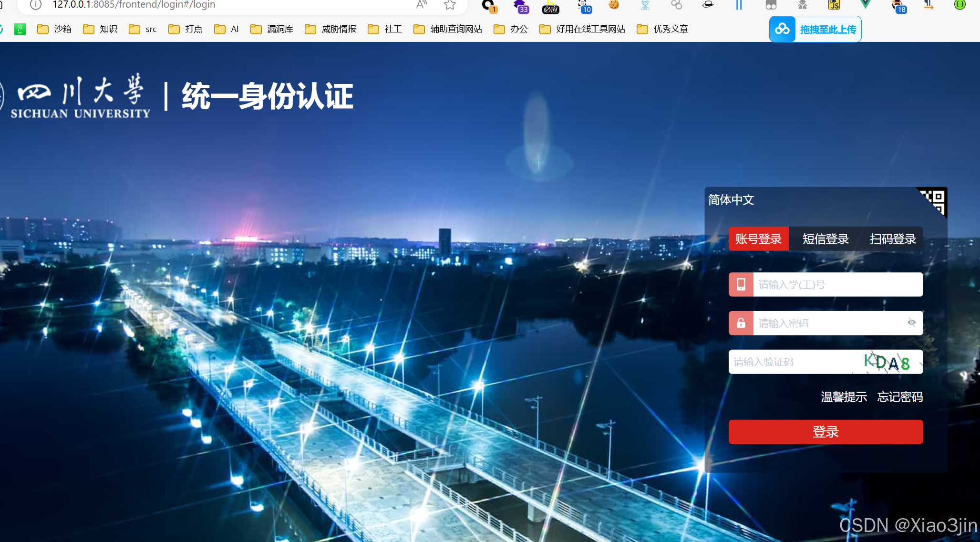The height and width of the screenshot is (542, 980).
Task: Click the favorites star icon in address bar
Action: 450,5
